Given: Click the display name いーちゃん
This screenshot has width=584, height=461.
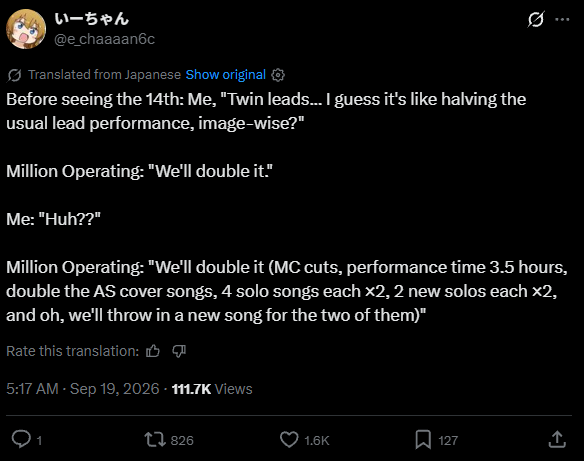Looking at the screenshot, I should 92,19.
